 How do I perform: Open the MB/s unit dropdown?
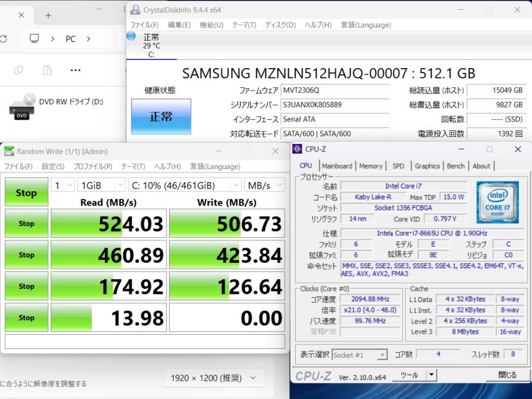(264, 185)
